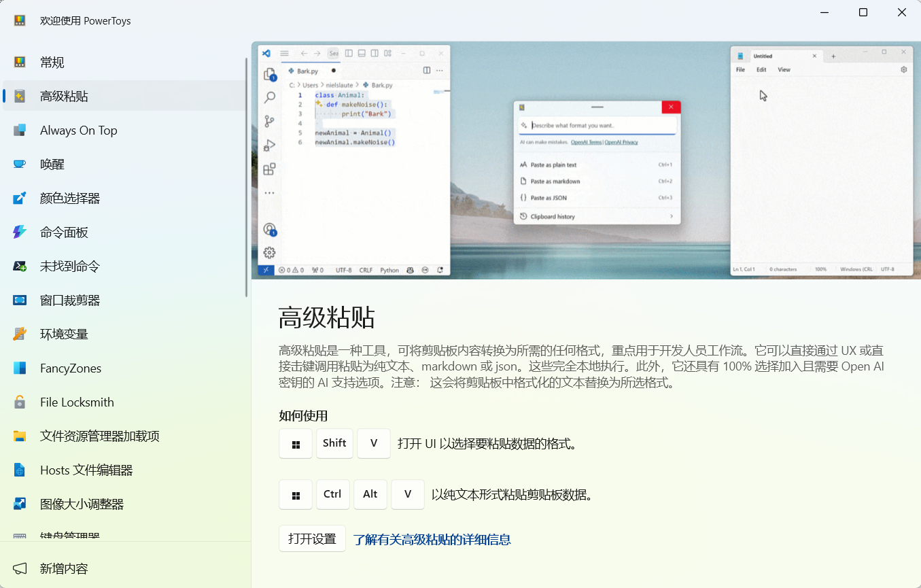The width and height of the screenshot is (921, 588).
Task: Maximize the PowerToys welcome window
Action: [863, 12]
